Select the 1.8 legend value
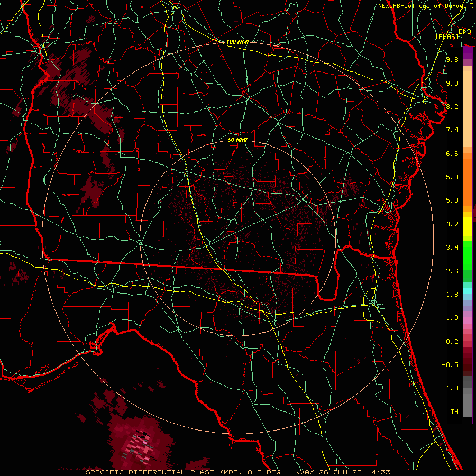 pos(452,295)
